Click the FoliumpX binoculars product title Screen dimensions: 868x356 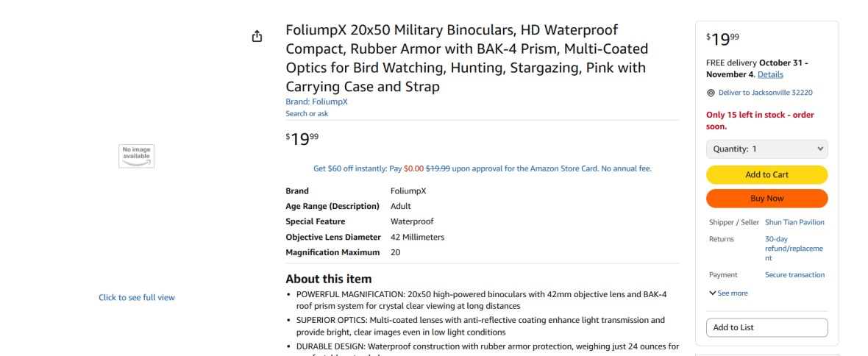466,59
